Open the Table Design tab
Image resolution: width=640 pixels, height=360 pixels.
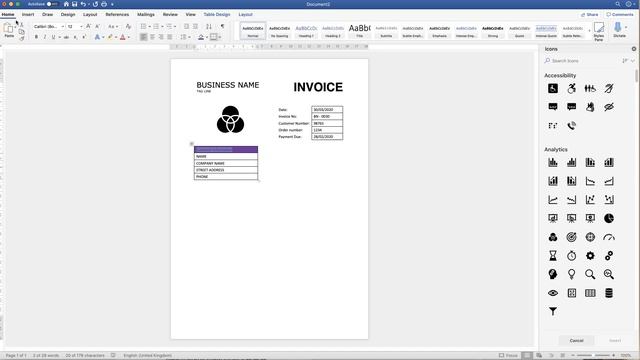point(217,14)
